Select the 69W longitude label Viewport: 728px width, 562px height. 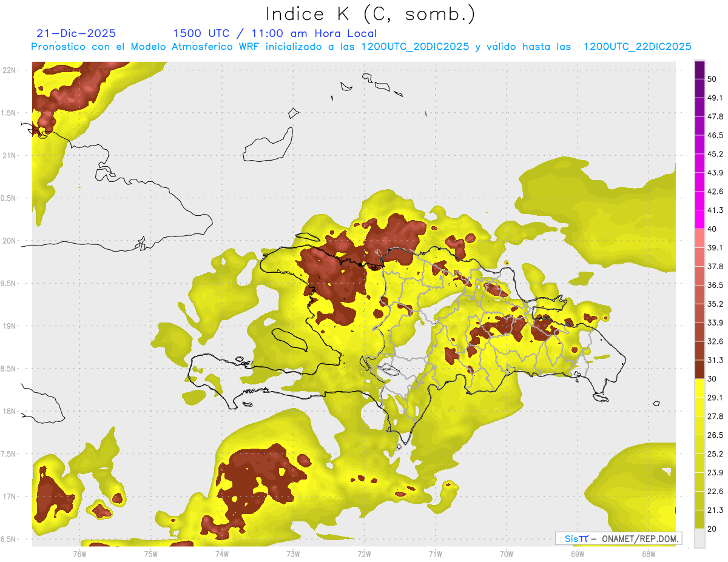578,554
